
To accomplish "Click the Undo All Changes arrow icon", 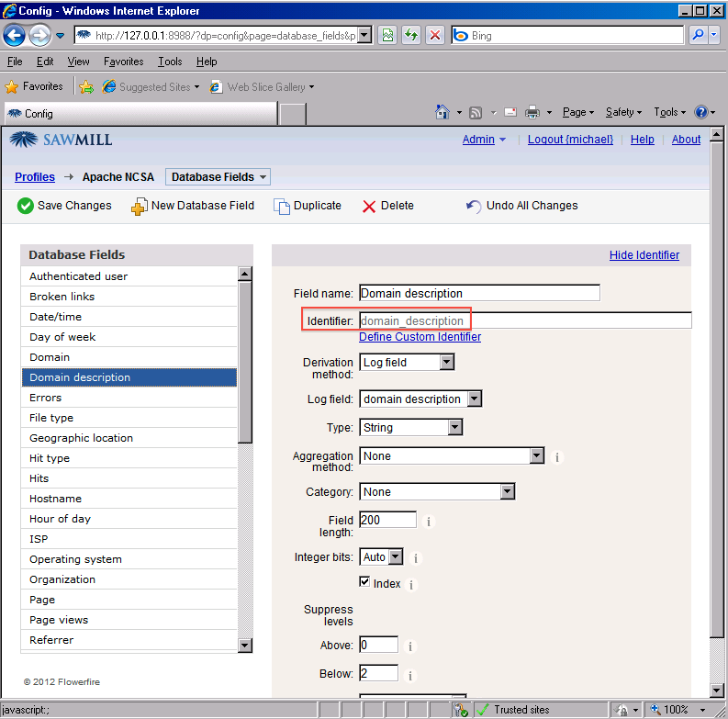I will point(474,207).
